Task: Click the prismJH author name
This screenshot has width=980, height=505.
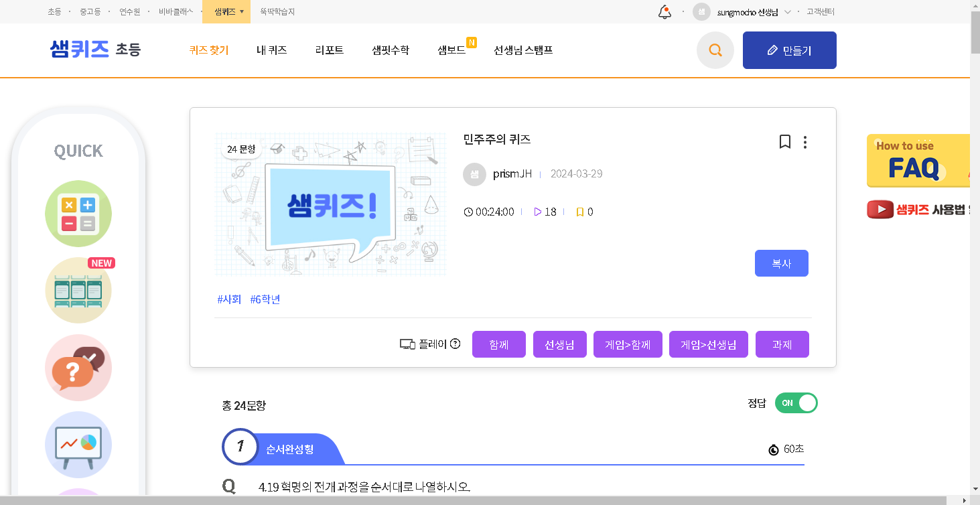Action: tap(512, 174)
